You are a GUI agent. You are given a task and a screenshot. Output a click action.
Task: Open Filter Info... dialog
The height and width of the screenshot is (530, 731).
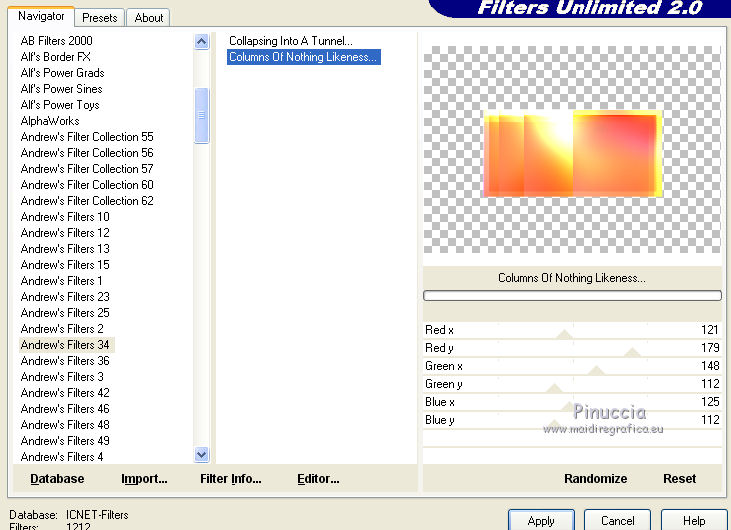[230, 479]
